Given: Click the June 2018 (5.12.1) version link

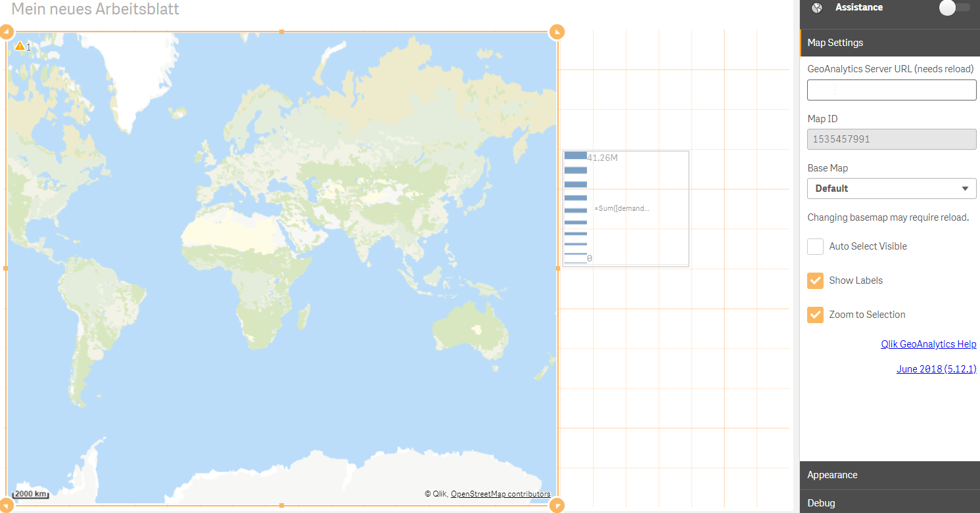Looking at the screenshot, I should click(x=936, y=368).
